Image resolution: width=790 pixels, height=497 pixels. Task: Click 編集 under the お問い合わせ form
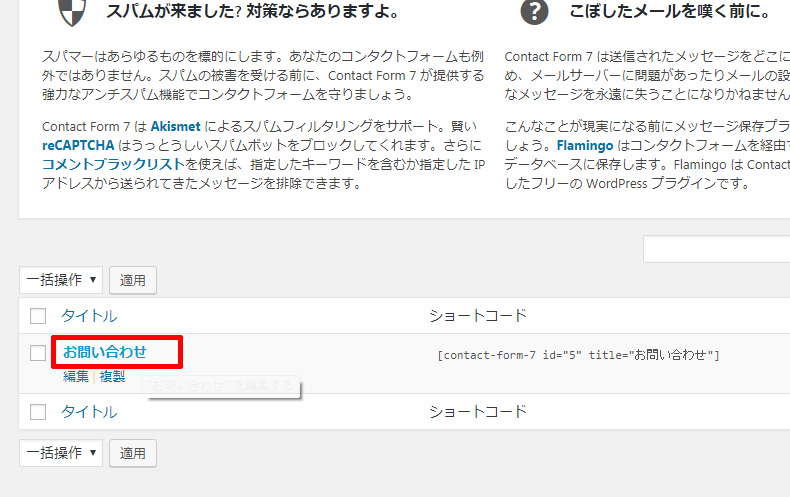pyautogui.click(x=76, y=376)
